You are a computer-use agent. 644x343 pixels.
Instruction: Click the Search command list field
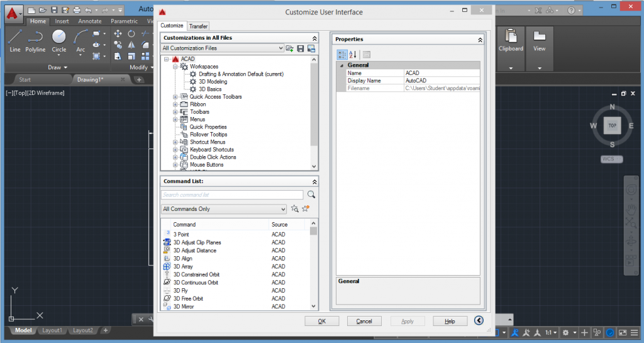point(232,194)
